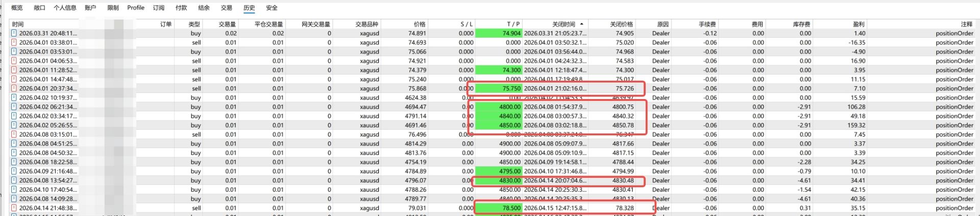Sort by the 网关交易量 column header
Viewport: 980px width, 216px height.
[x=316, y=24]
